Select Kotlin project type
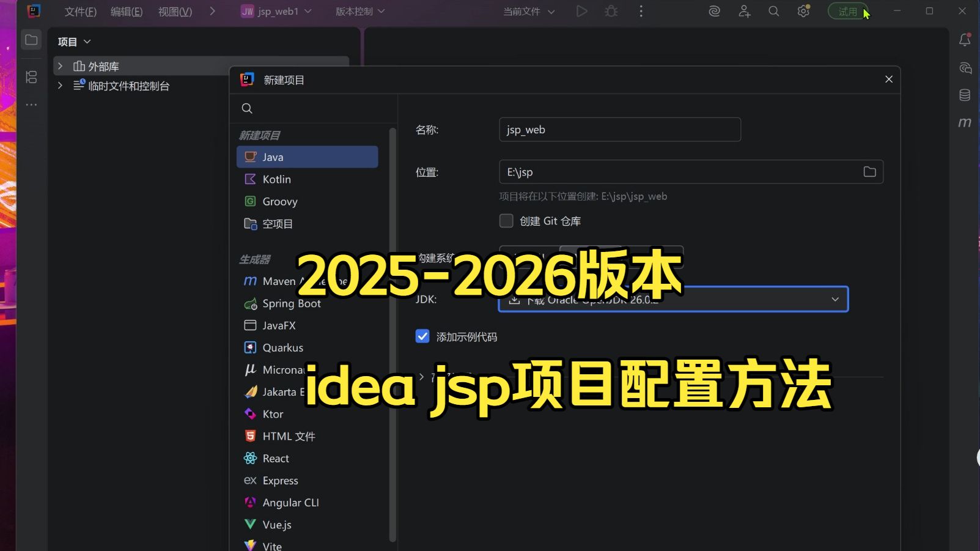The width and height of the screenshot is (980, 551). click(307, 179)
